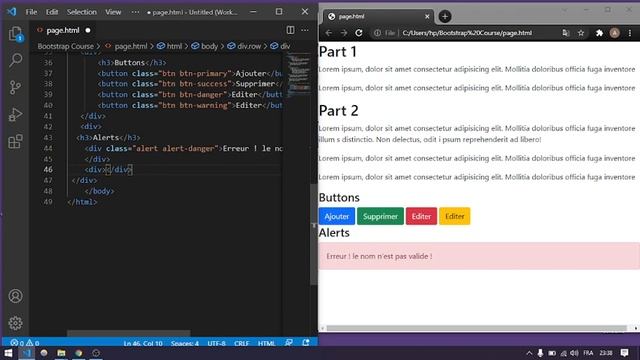
Task: Click the Ajouter button on the page
Action: tap(337, 216)
